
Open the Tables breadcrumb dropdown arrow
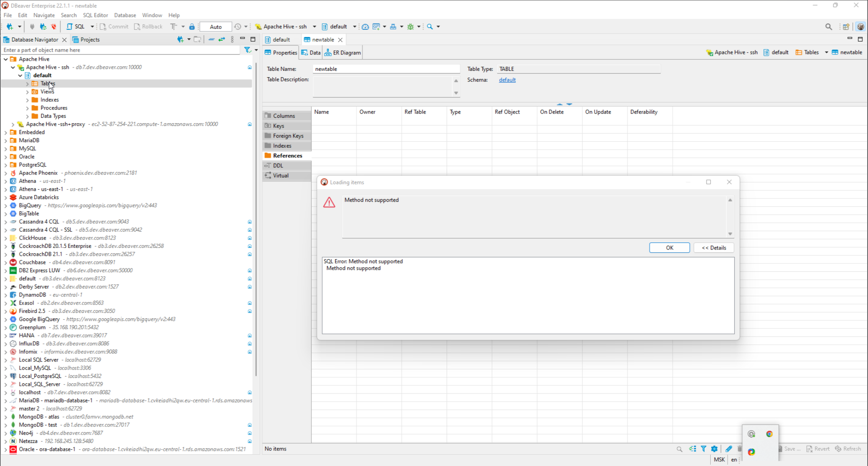click(826, 52)
